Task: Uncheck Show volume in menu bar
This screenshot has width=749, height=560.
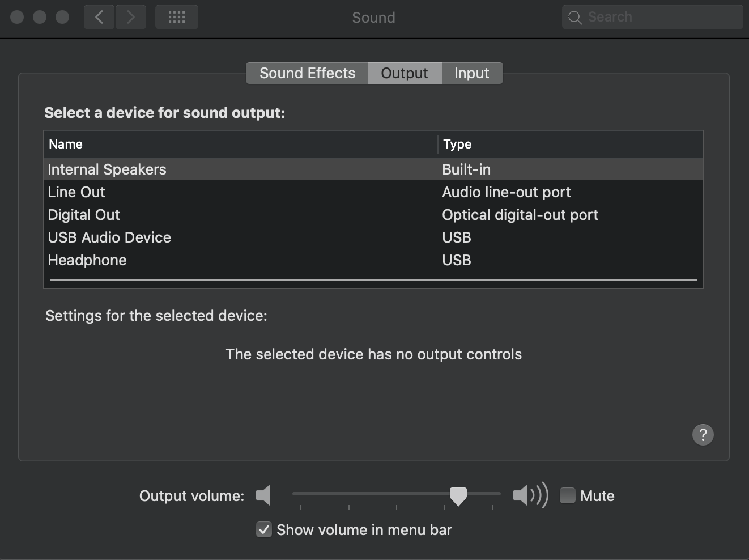Action: click(x=264, y=529)
